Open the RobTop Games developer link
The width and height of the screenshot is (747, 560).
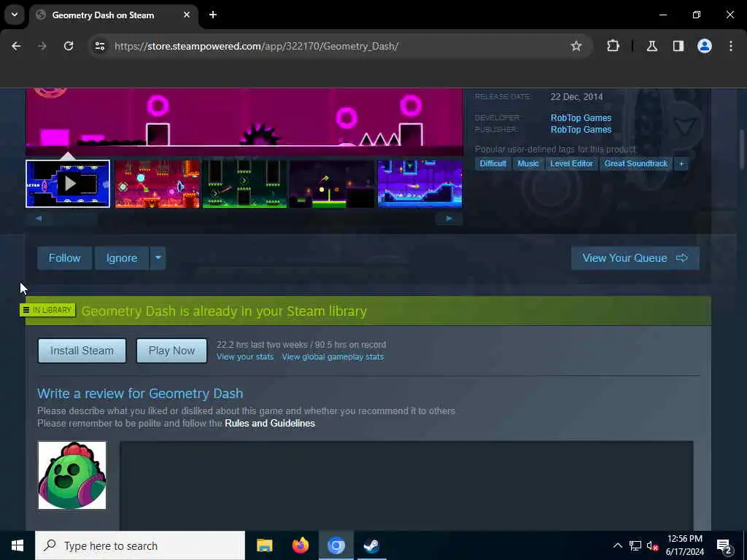coord(581,117)
